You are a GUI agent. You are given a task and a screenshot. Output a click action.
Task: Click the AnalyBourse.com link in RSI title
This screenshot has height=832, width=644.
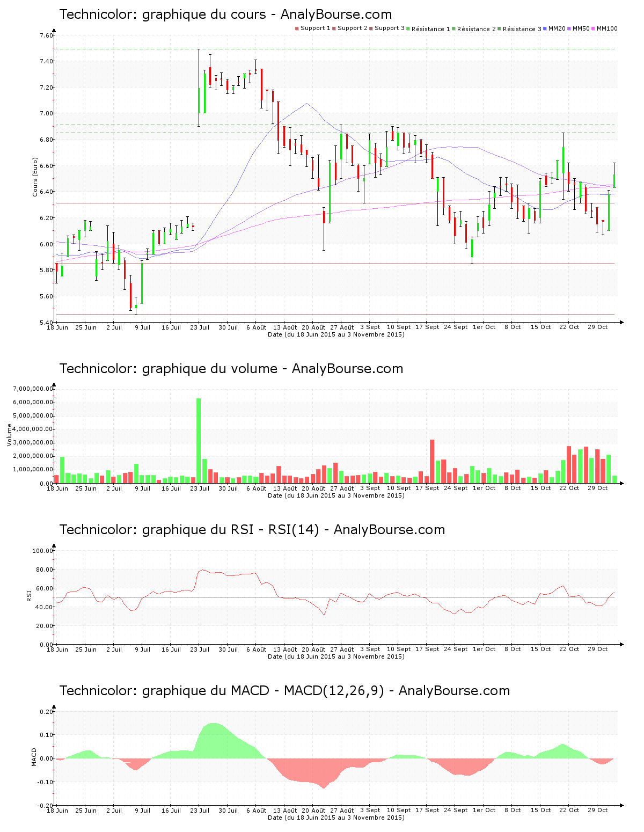pos(389,529)
